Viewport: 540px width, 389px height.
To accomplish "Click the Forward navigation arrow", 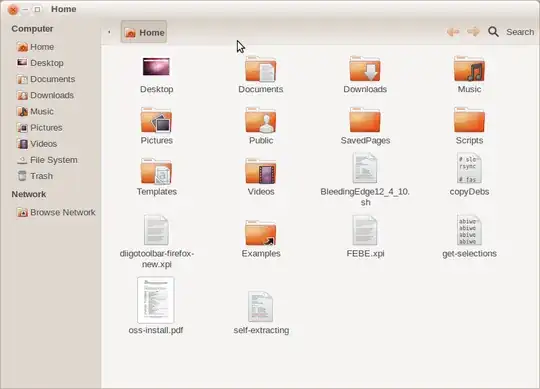I will coord(473,32).
